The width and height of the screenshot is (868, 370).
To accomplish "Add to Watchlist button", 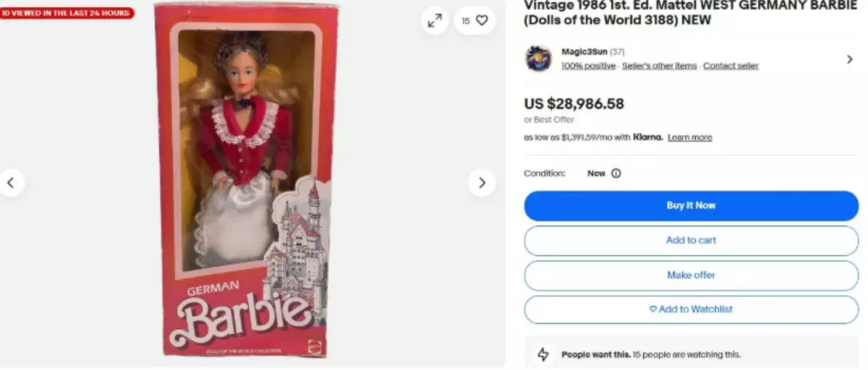I will pyautogui.click(x=691, y=310).
